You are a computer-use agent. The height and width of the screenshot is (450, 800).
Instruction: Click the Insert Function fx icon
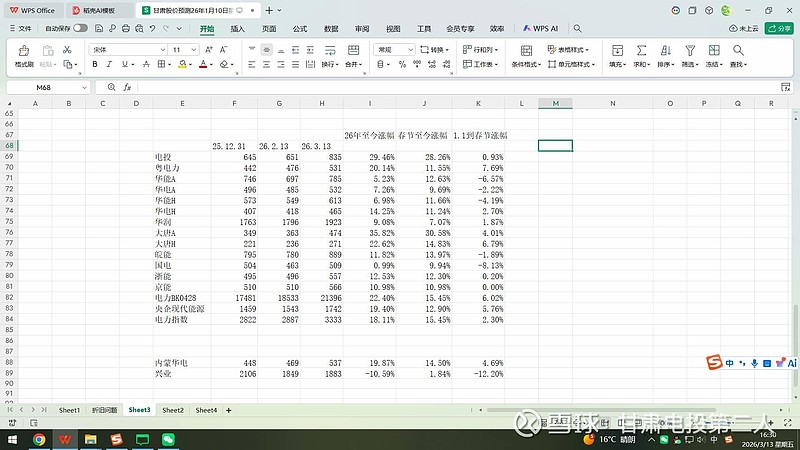[x=127, y=87]
